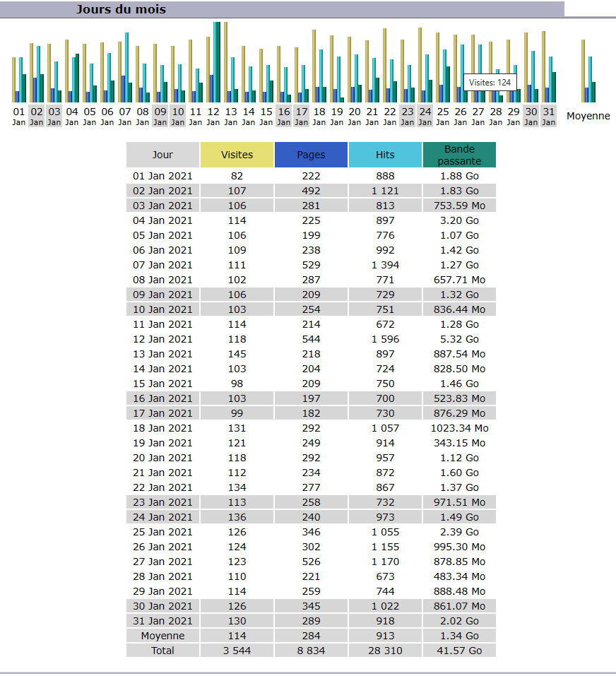Click the visits value 98 for 15 Jan

point(237,384)
